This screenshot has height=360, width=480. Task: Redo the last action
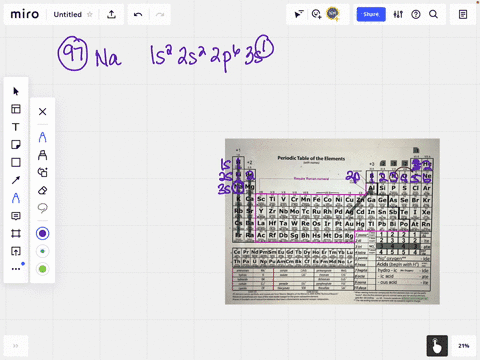(160, 14)
